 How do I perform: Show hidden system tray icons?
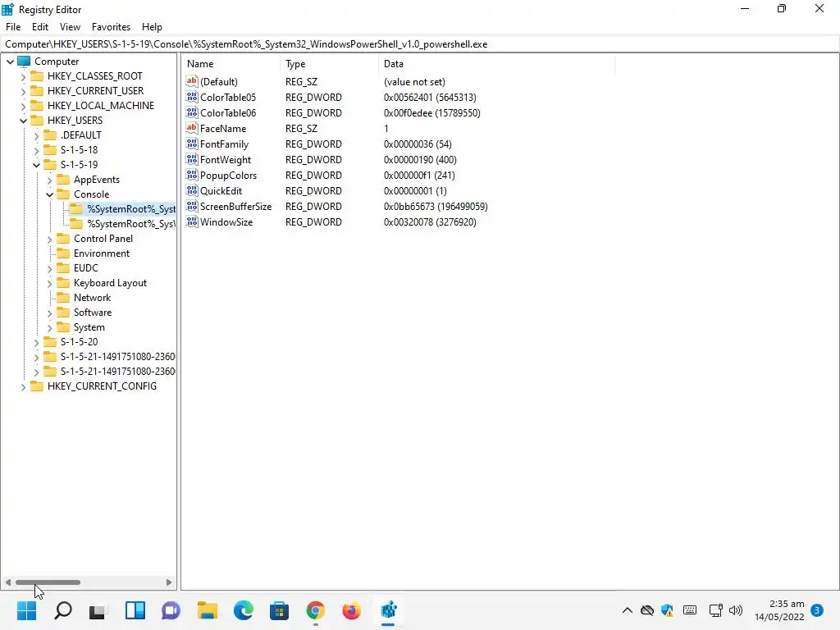(x=628, y=610)
